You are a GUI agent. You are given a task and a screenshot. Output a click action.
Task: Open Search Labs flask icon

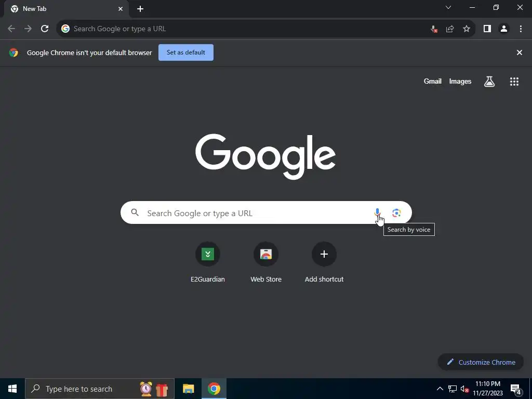[489, 82]
